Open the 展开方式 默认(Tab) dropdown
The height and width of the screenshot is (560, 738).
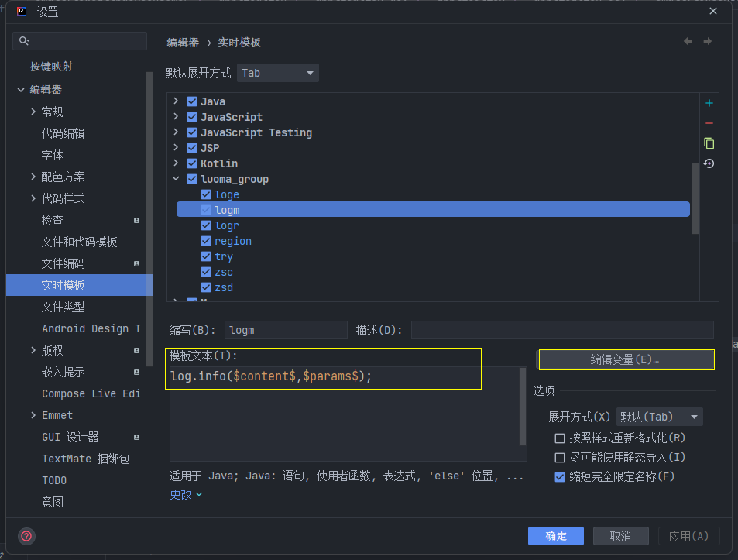coord(659,417)
